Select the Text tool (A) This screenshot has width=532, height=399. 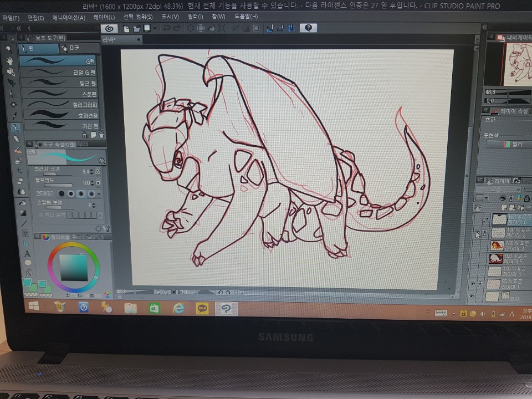click(27, 253)
